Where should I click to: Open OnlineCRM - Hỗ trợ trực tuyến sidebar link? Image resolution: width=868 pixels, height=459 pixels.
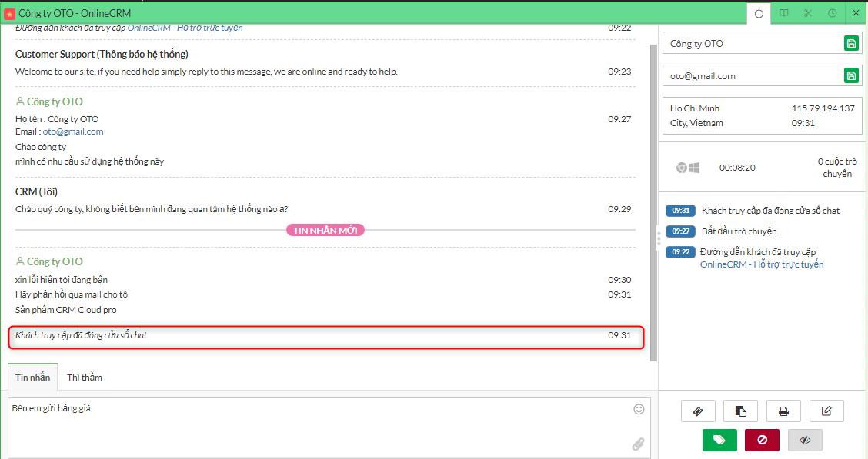(x=762, y=264)
